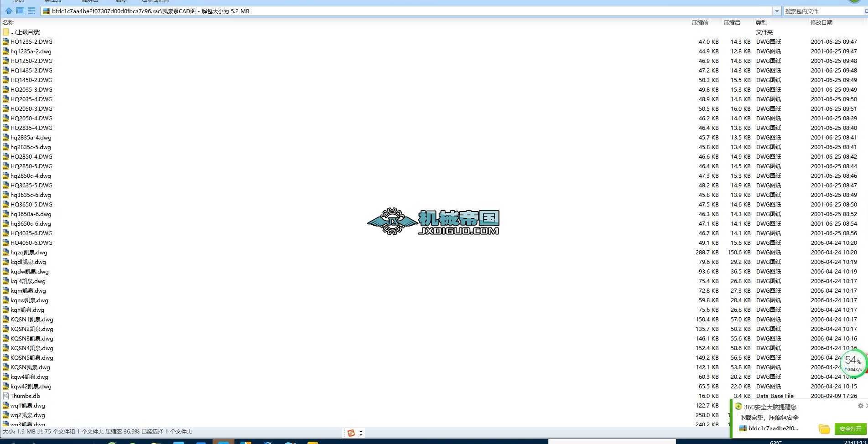Viewport: 868px width, 444px height.
Task: Select file name kqdw凯泉.dwg
Action: point(30,271)
